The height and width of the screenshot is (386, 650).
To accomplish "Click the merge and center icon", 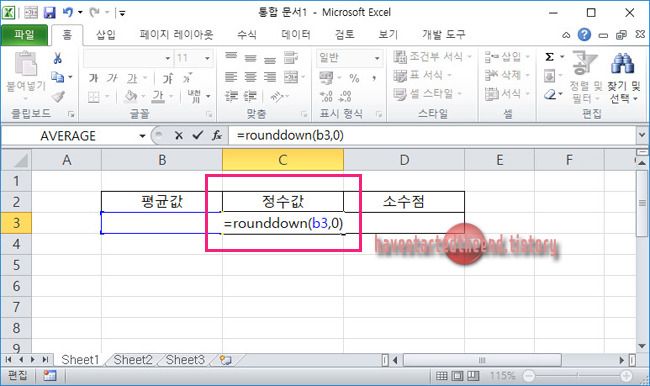I will (x=291, y=77).
